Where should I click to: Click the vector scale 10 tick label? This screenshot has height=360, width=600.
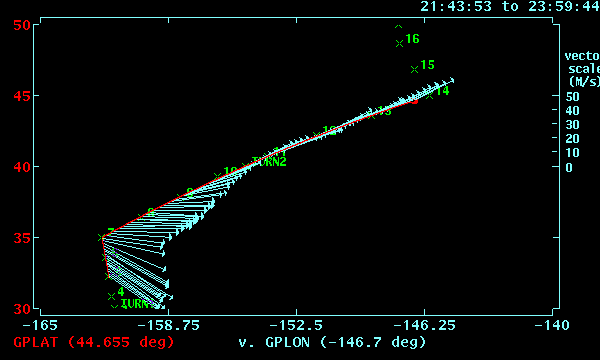tap(572, 153)
